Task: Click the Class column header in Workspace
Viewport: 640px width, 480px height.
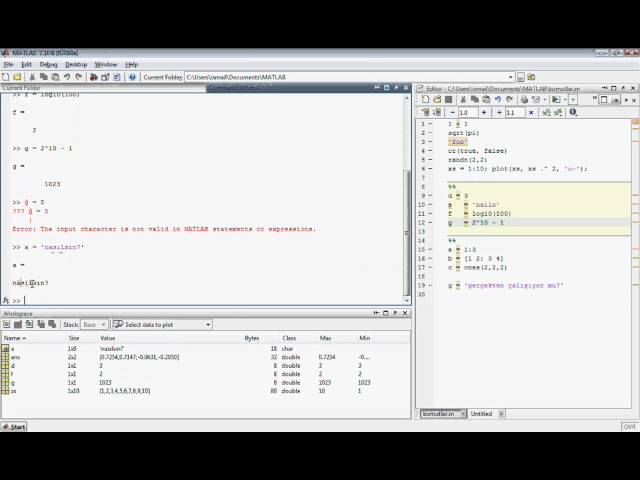Action: point(289,338)
